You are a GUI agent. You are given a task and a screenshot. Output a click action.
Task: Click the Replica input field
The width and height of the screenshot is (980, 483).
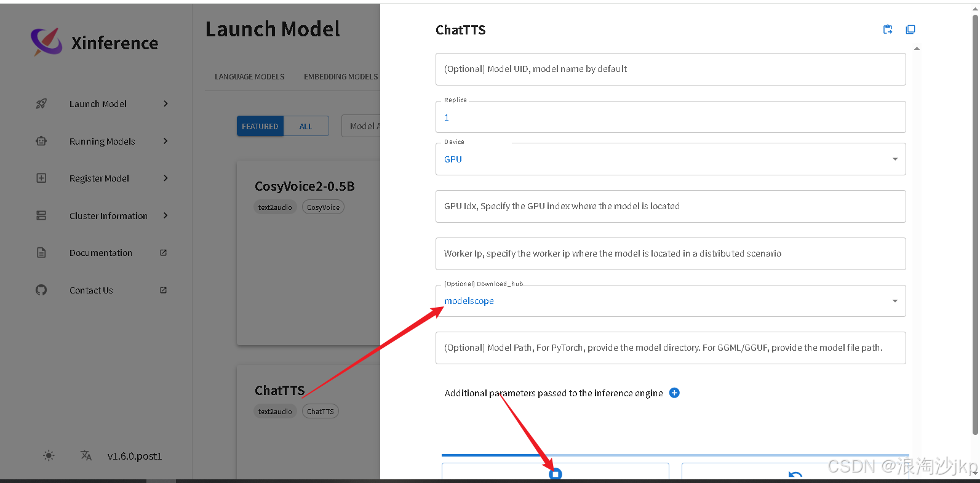(x=671, y=117)
